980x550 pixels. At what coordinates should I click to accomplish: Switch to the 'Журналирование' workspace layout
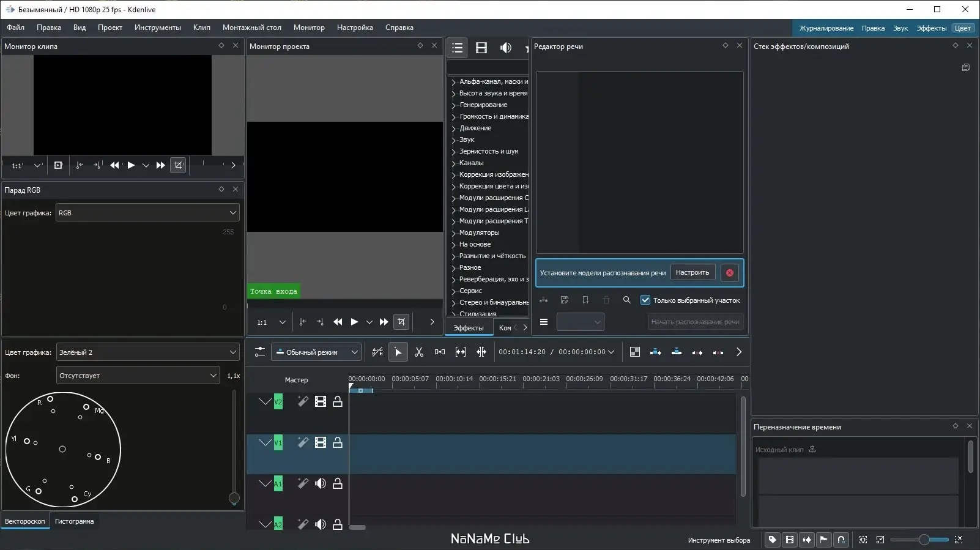coord(825,28)
